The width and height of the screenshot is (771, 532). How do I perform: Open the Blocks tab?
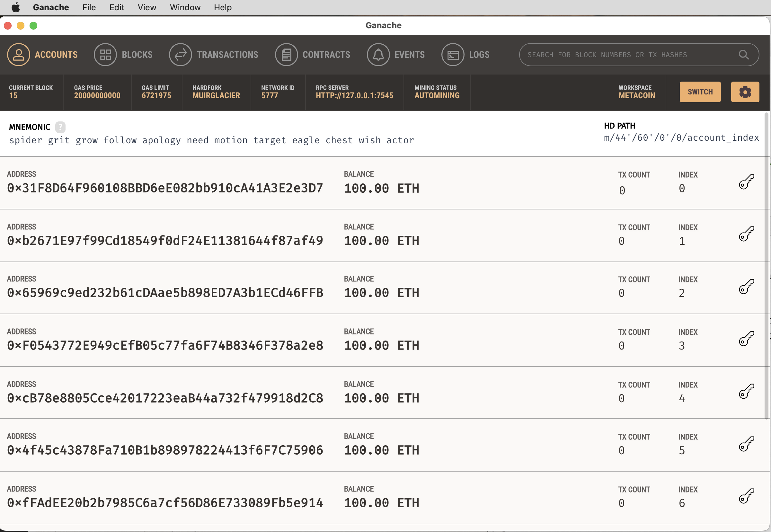pos(123,55)
